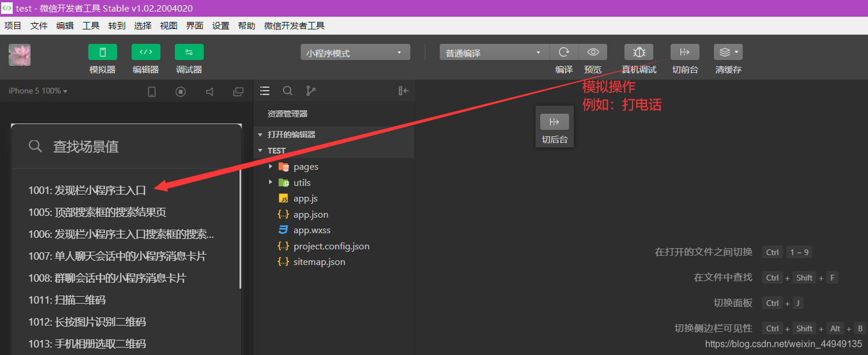Open the 设置 menu
This screenshot has height=355, width=868.
(220, 25)
